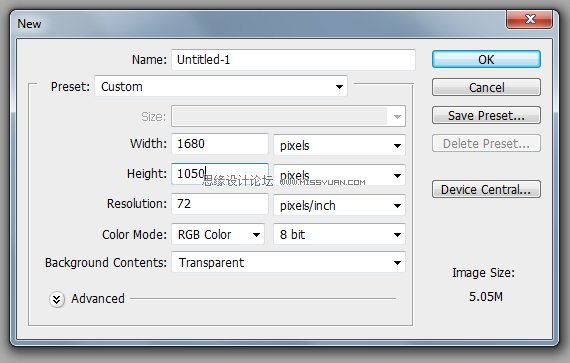Open Device Central

point(486,189)
